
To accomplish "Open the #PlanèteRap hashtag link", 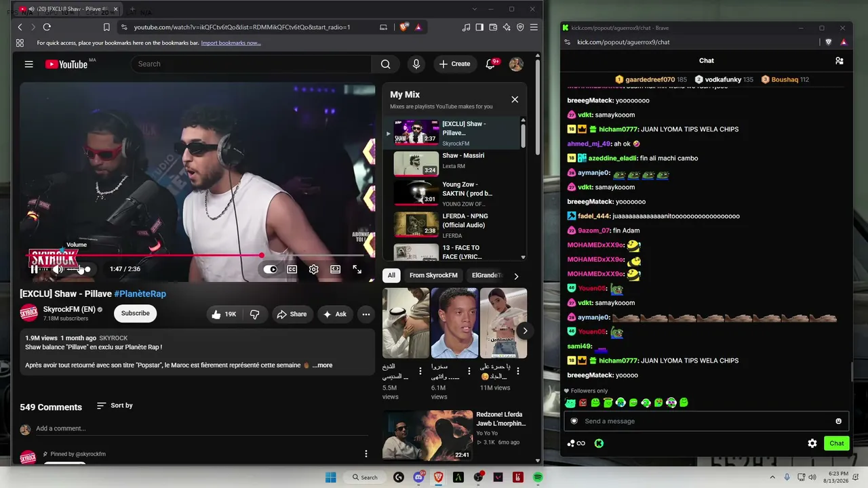I will tap(140, 293).
